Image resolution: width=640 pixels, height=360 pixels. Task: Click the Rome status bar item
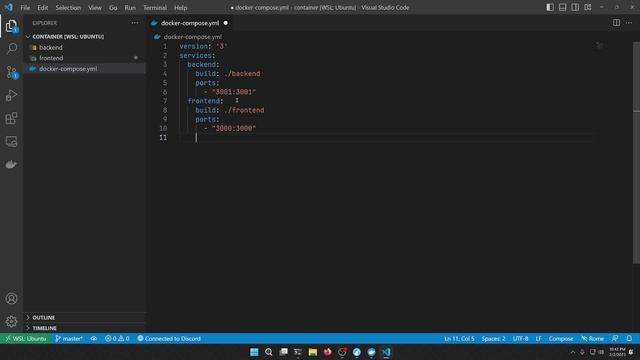[593, 338]
